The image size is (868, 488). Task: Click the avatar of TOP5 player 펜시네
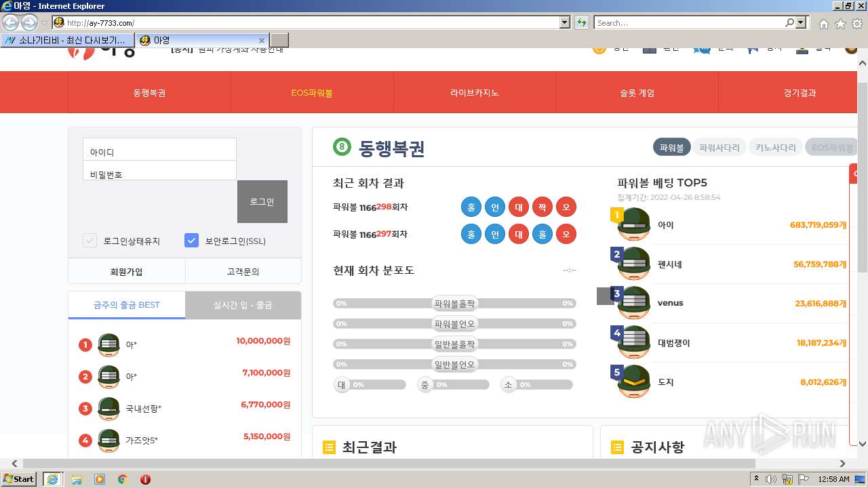pos(633,264)
